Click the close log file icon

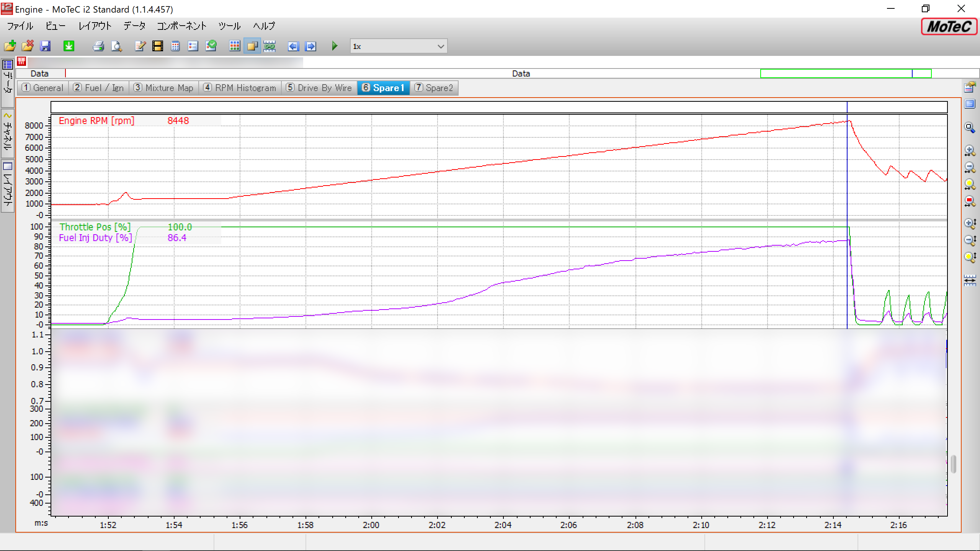tap(28, 46)
